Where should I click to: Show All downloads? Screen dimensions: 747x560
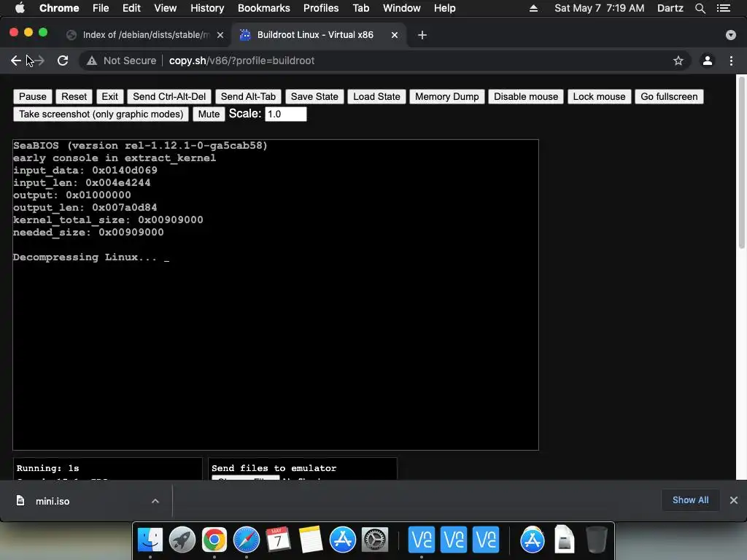pyautogui.click(x=690, y=500)
